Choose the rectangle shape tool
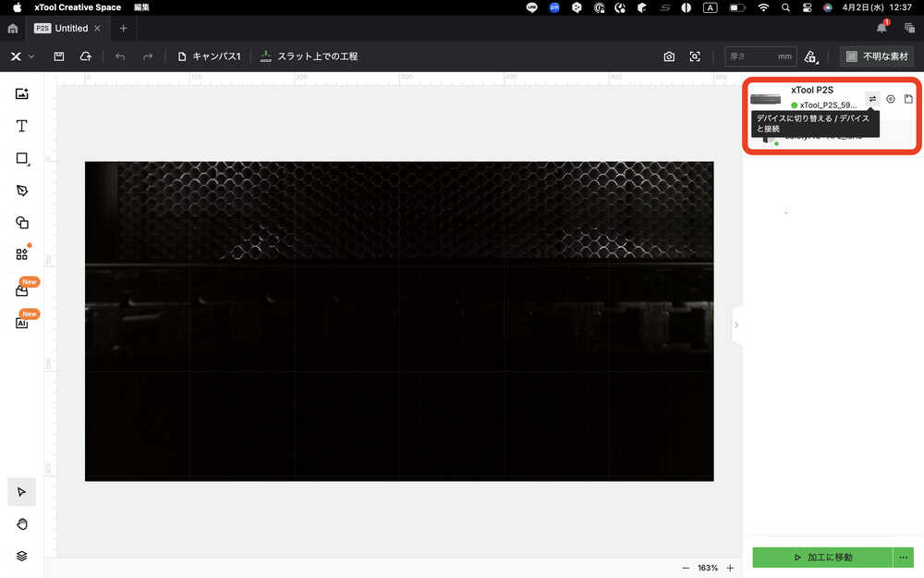Viewport: 924px width, 578px height. [22, 158]
